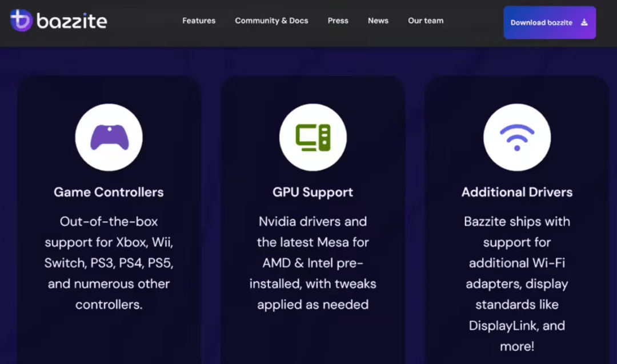Click the Out-of-the-box controller support paragraph
Image resolution: width=617 pixels, height=364 pixels.
tap(109, 263)
